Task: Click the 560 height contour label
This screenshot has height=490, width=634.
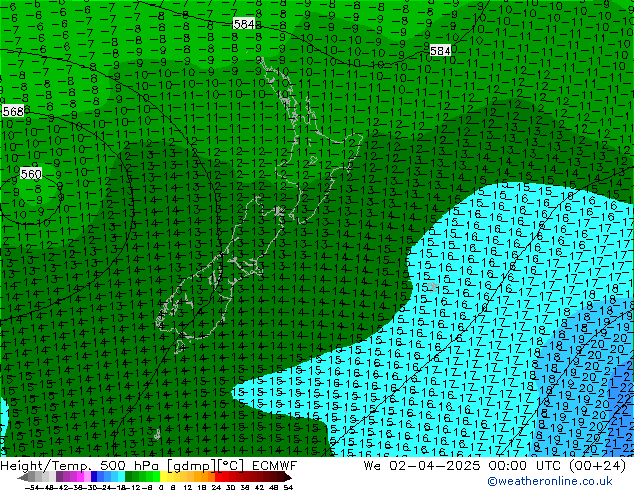Action: coord(31,174)
